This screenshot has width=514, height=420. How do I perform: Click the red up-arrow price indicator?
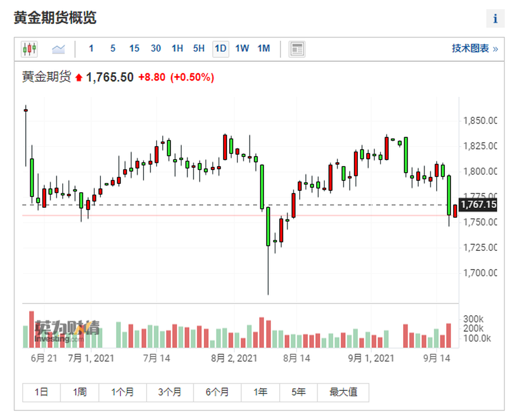[79, 78]
